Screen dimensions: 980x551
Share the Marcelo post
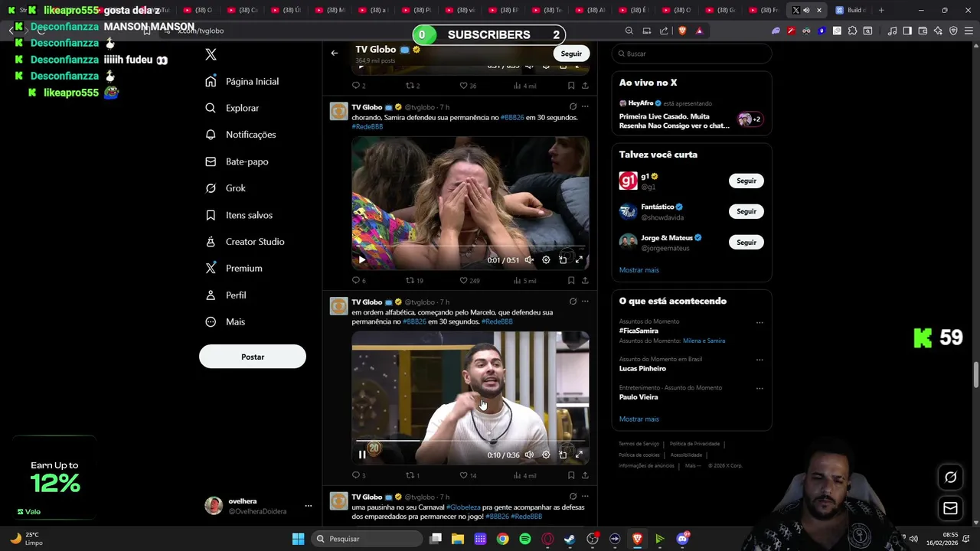585,476
